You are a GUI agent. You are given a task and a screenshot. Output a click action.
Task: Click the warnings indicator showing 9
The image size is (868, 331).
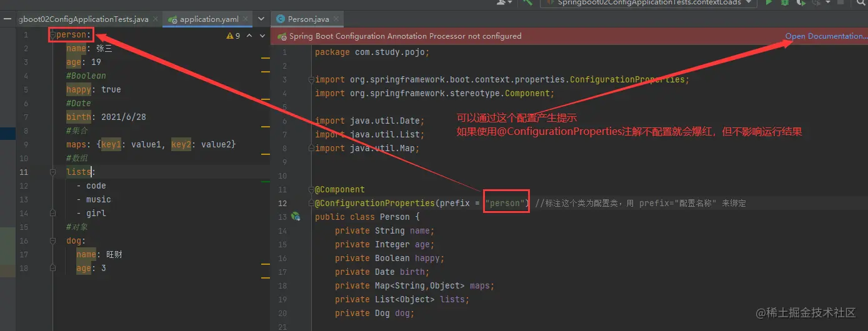click(x=234, y=36)
